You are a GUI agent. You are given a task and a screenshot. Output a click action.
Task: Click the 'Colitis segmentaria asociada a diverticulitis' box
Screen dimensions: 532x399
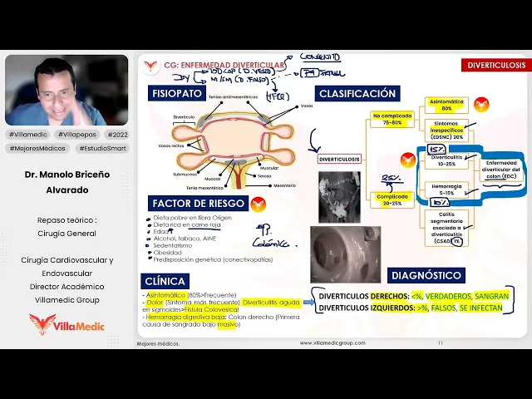[446, 228]
